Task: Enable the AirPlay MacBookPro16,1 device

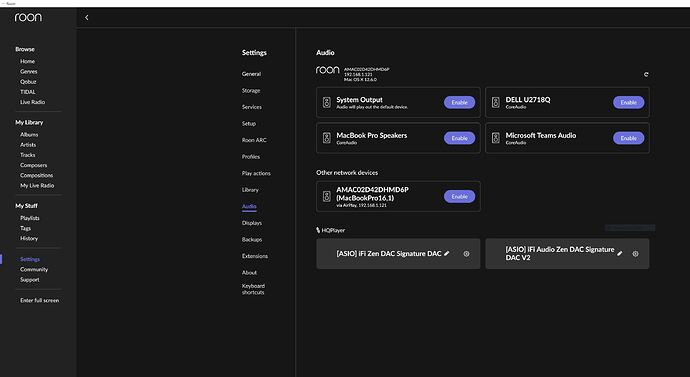Action: click(459, 196)
